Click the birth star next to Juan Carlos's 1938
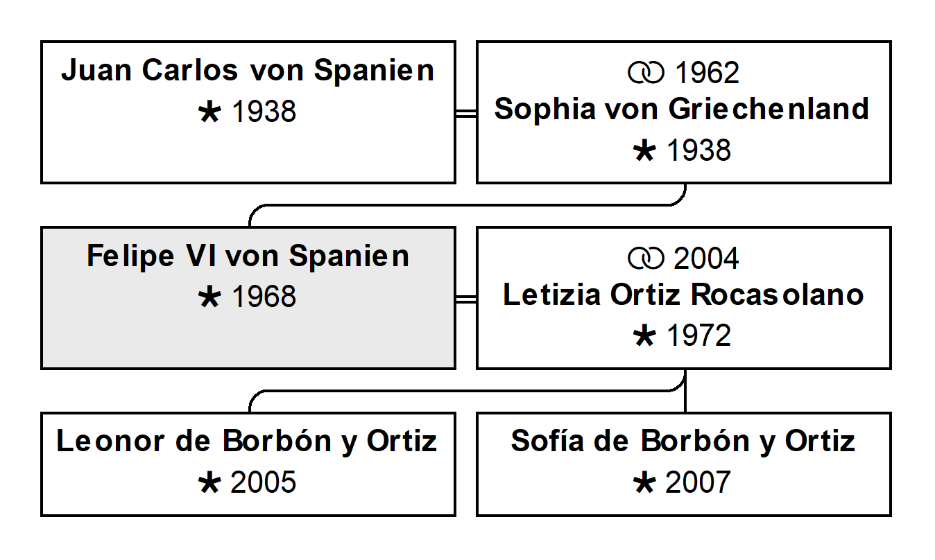 click(209, 112)
